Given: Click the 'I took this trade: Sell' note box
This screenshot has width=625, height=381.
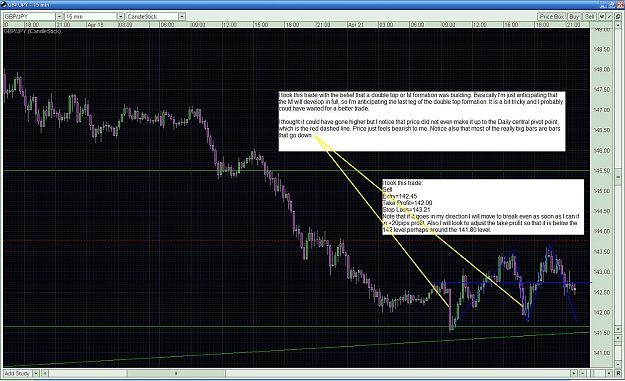Looking at the screenshot, I should click(483, 207).
